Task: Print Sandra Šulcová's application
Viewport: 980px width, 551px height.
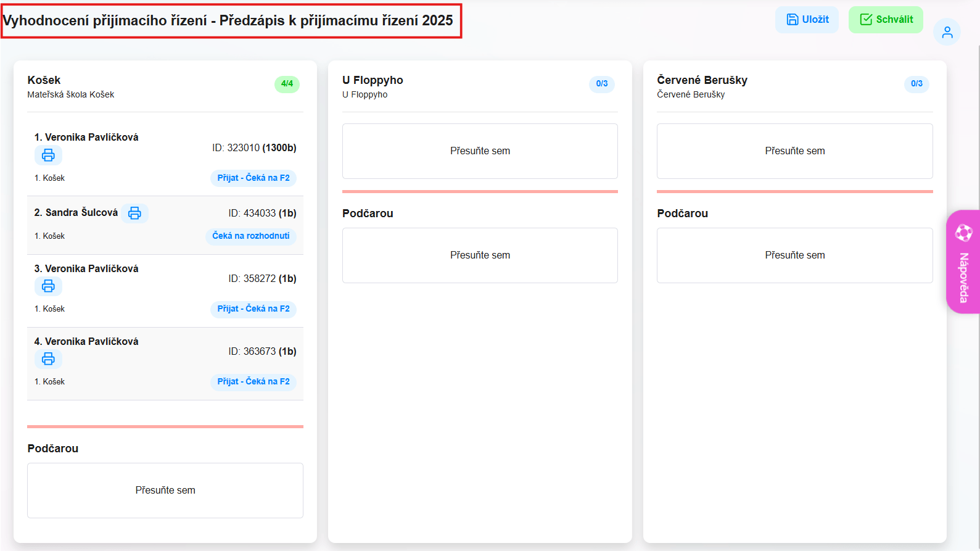Action: (134, 213)
